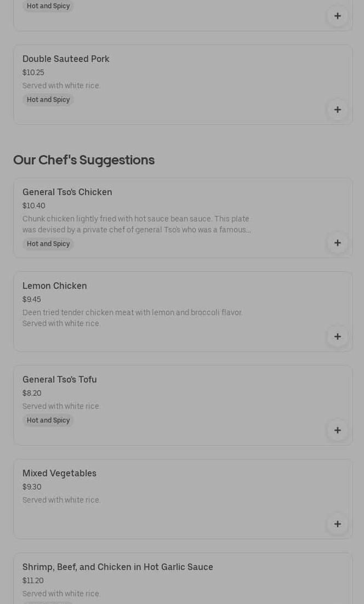Expand truncated General Tso's Chicken description
The height and width of the screenshot is (604, 364).
point(136,224)
